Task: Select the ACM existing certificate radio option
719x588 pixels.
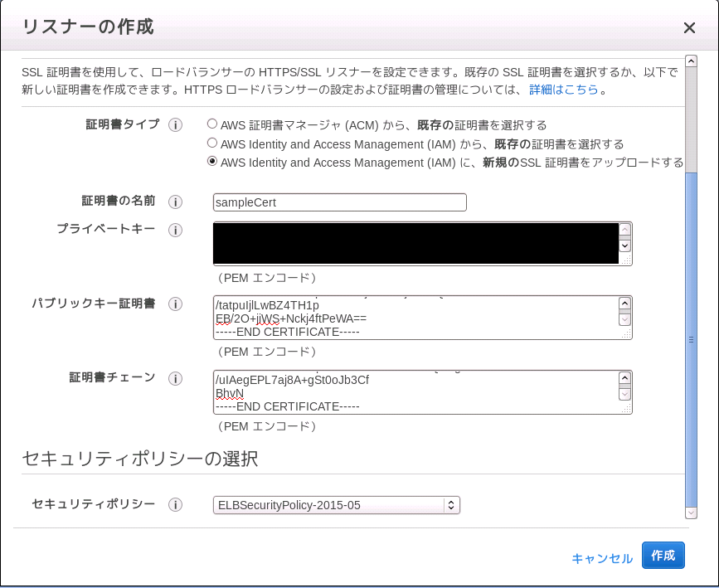Action: [212, 124]
